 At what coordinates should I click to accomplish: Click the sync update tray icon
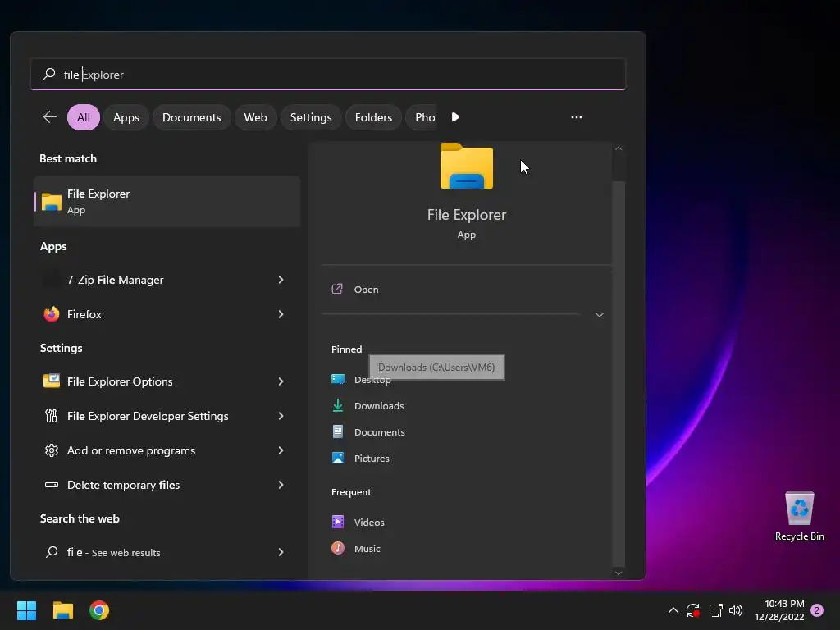(x=693, y=610)
